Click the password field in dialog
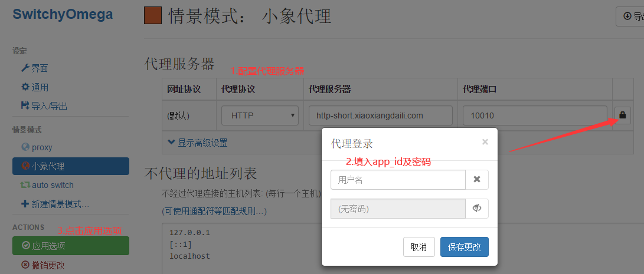644x274 pixels. pyautogui.click(x=398, y=209)
